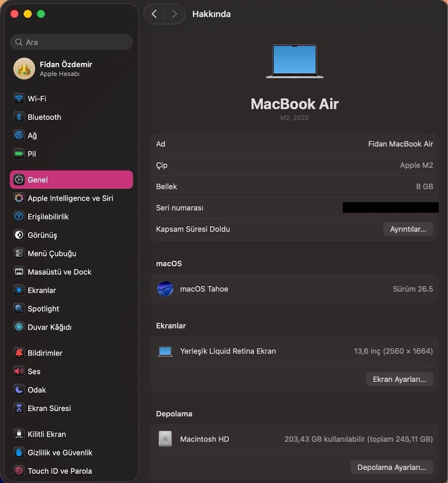Click the 13,6 inç (2560 × 1664) text

point(393,351)
